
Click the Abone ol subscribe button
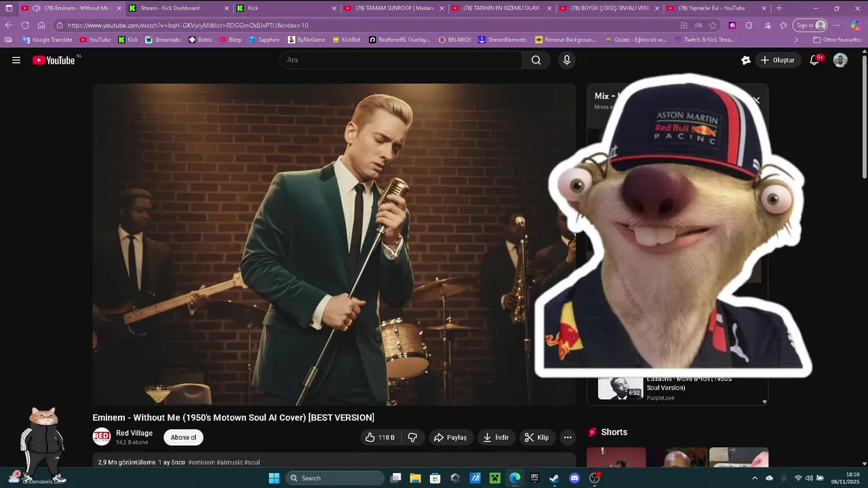click(183, 438)
